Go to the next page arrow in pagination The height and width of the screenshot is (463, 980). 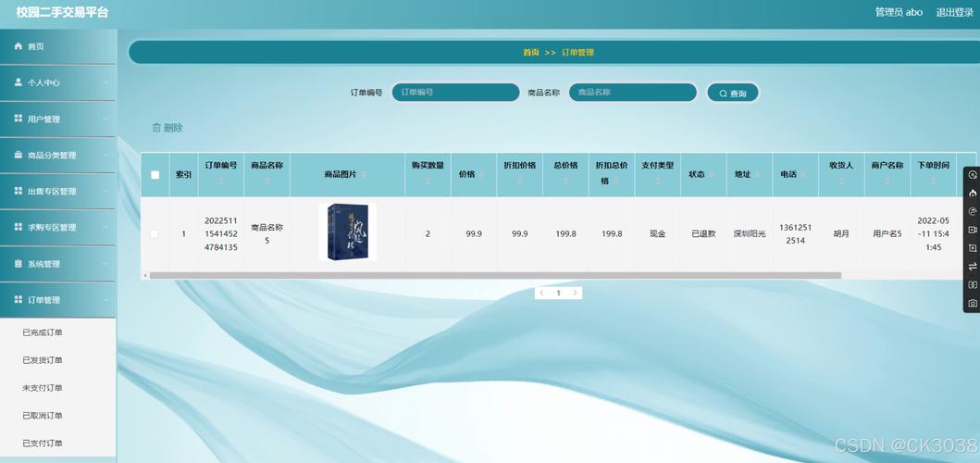(575, 293)
